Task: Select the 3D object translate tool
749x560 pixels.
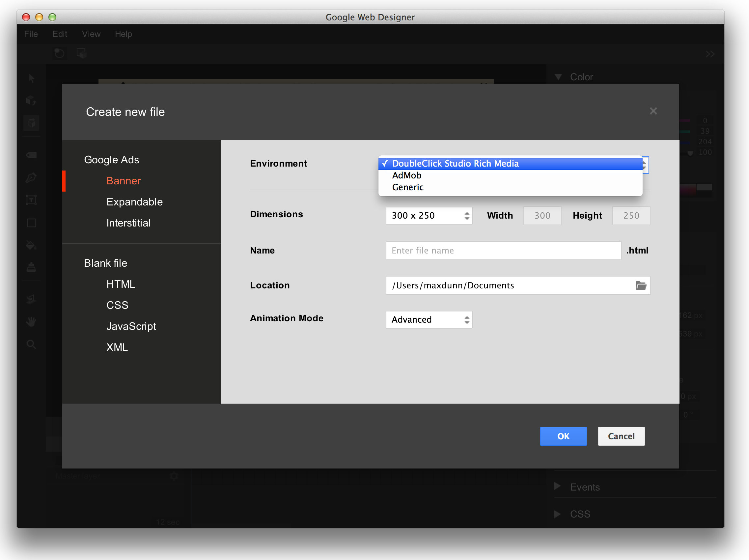Action: (x=32, y=123)
